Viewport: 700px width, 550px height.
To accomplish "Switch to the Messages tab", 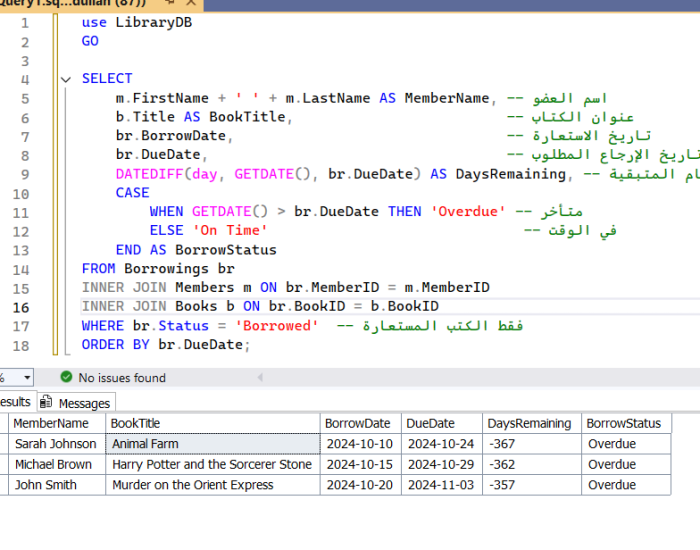I will click(x=83, y=403).
